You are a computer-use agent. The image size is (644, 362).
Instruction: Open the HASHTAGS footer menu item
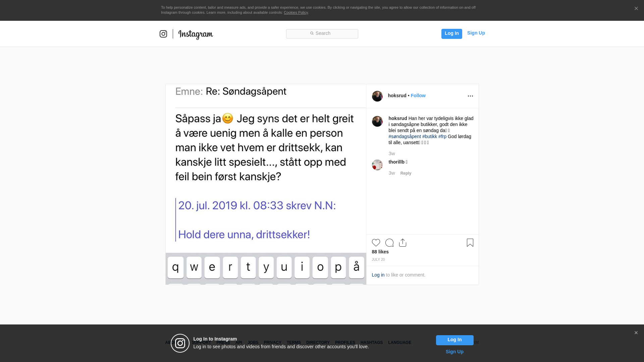click(x=372, y=343)
